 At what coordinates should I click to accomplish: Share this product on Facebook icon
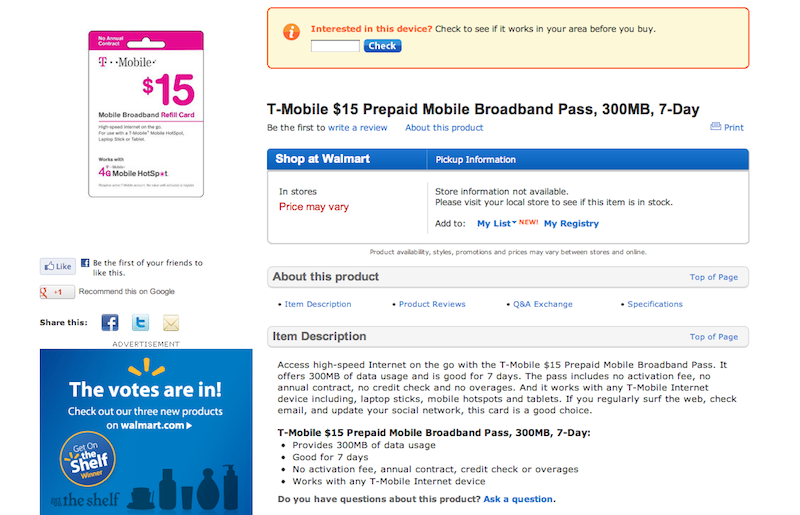[110, 323]
